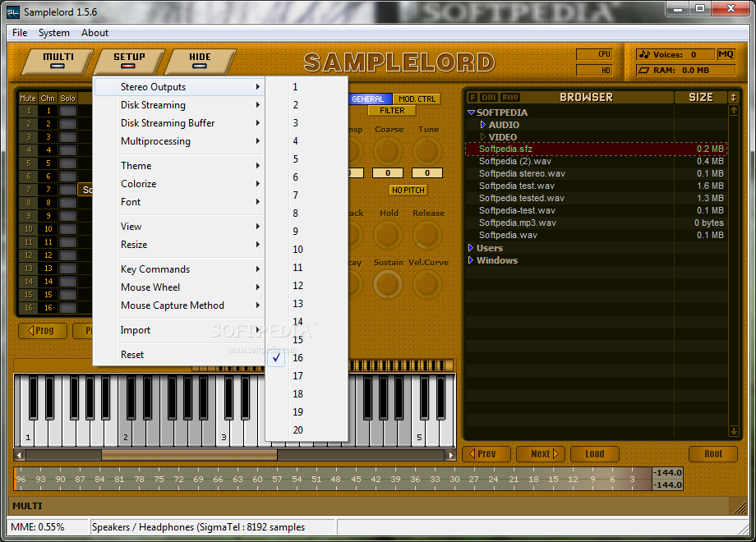Screen dimensions: 756x542
Task: Click the HIDE tab
Action: [x=200, y=62]
